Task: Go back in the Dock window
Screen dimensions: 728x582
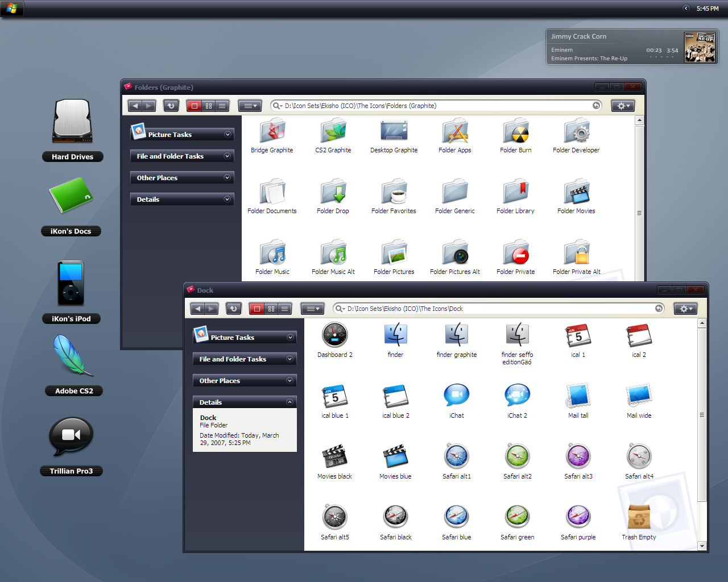Action: point(197,309)
